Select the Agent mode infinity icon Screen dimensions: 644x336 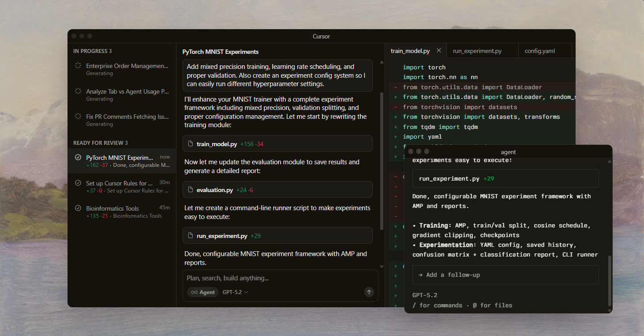pyautogui.click(x=195, y=292)
